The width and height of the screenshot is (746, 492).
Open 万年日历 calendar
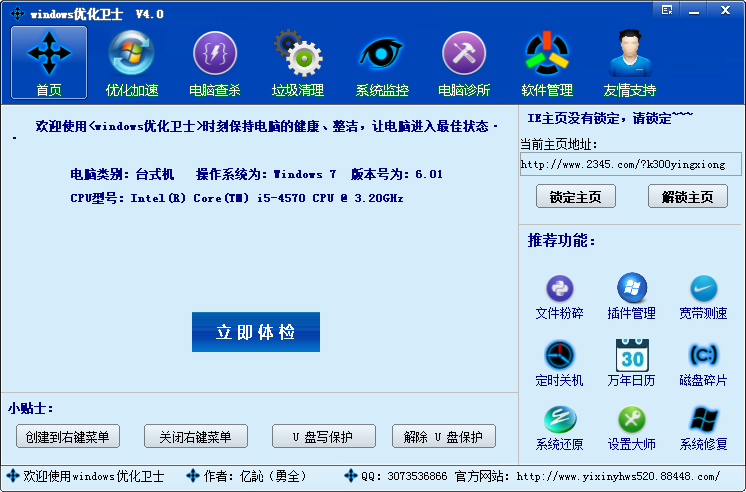(x=631, y=364)
